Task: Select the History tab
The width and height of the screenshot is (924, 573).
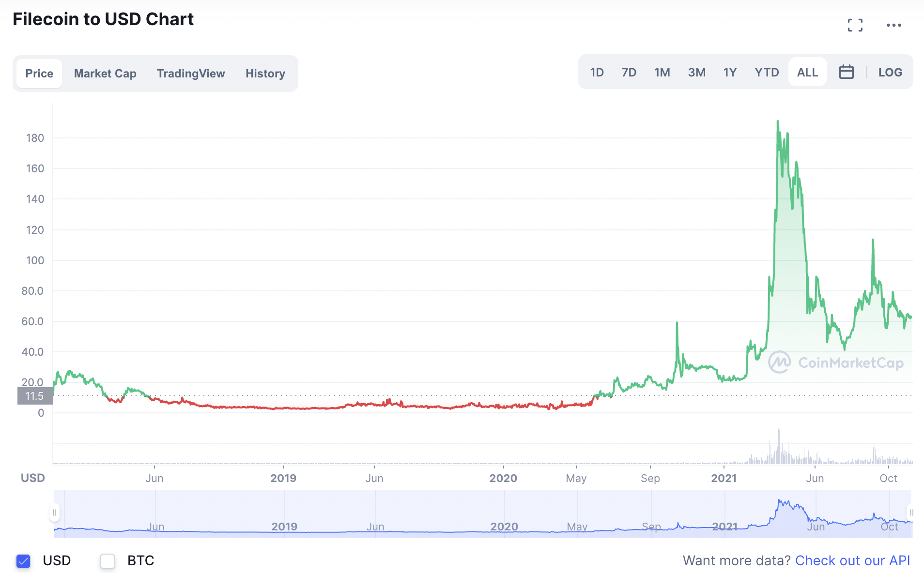Action: click(265, 74)
